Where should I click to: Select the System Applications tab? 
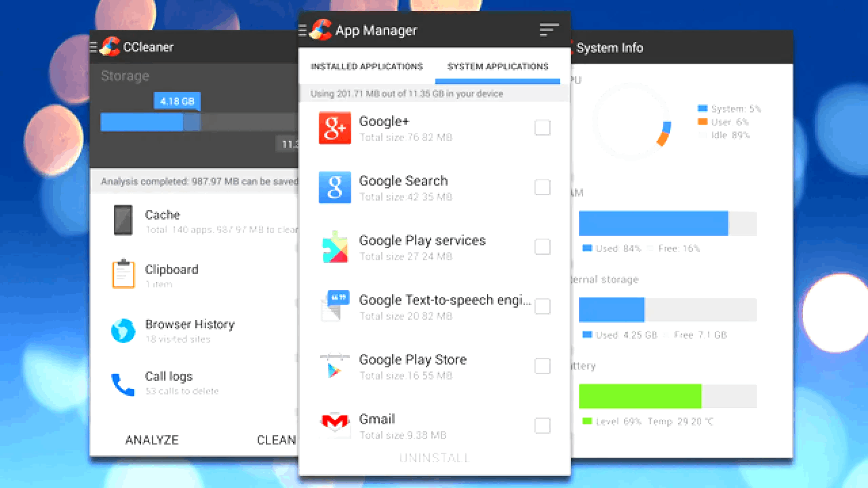click(x=498, y=66)
